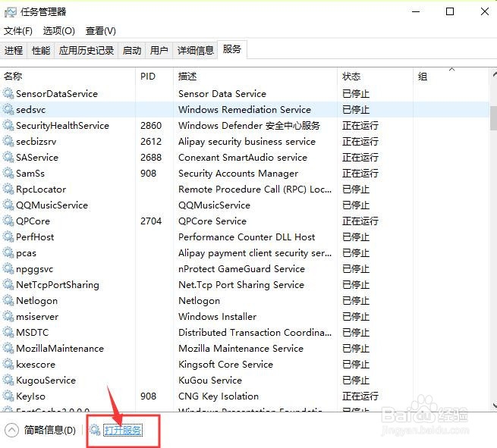Click the gear icon beside kxescore
This screenshot has height=448, width=497.
8,364
